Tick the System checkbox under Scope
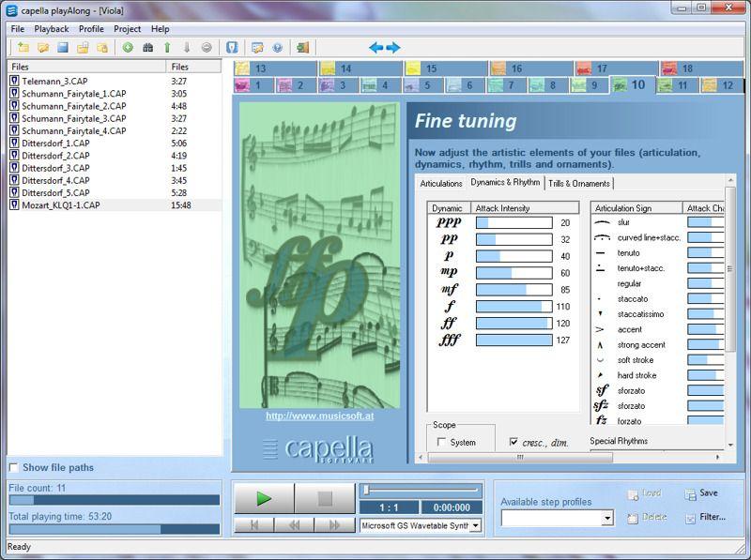Screen dimensions: 751x560 (x=441, y=442)
